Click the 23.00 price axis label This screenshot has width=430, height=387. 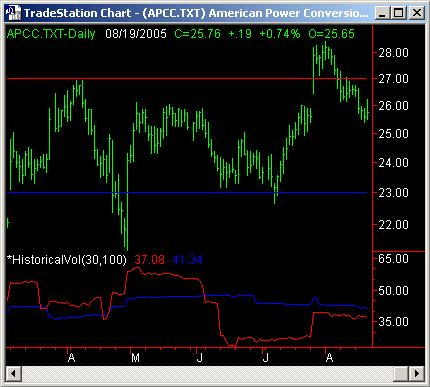pos(393,193)
